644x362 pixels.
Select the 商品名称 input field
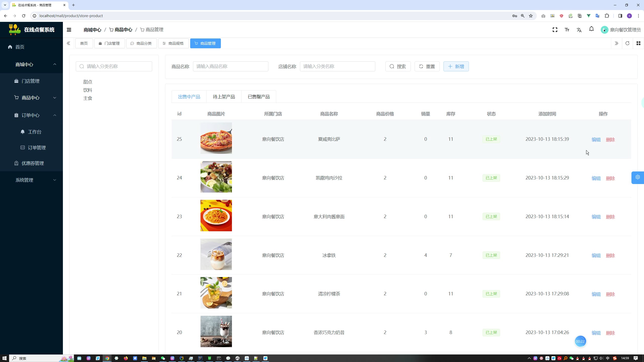[x=230, y=66]
